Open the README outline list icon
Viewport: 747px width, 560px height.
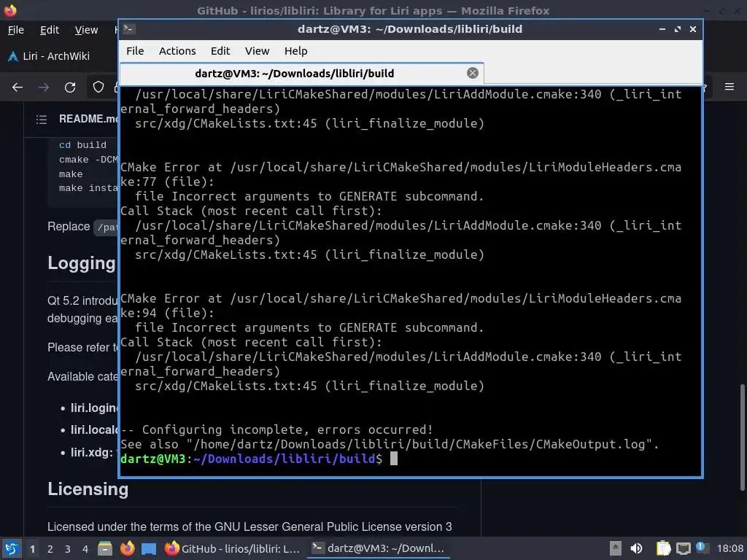(x=42, y=119)
